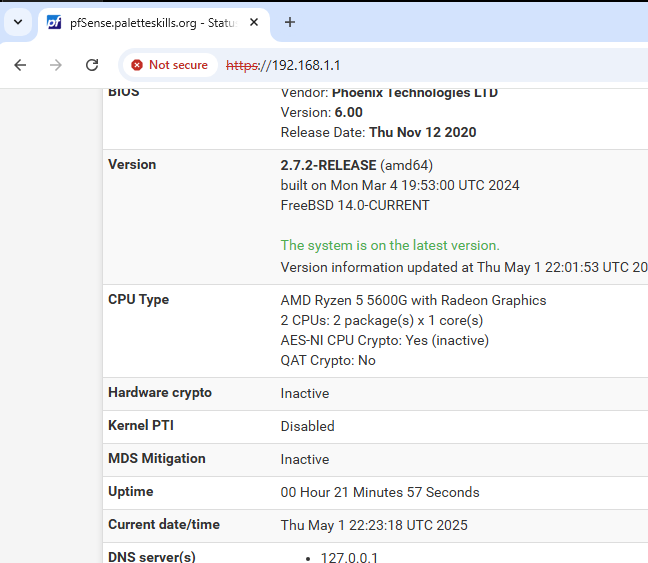Click the 127.0.0.1 DNS server entry

click(349, 557)
